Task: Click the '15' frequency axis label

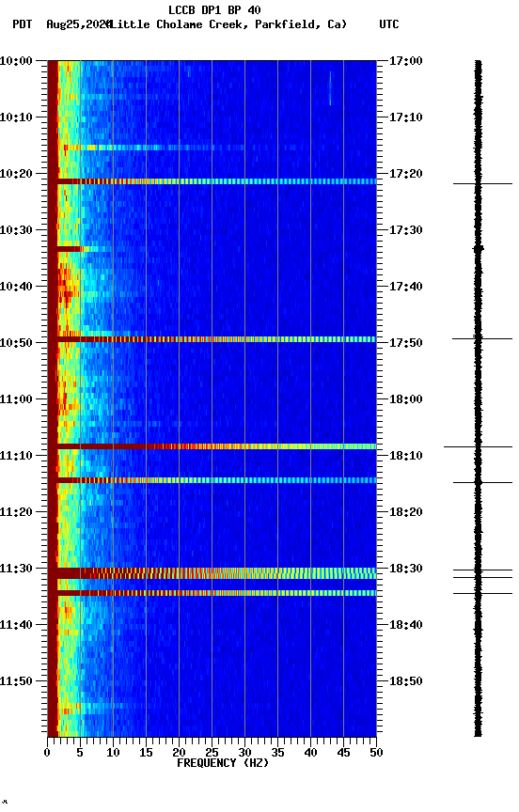Action: click(146, 753)
